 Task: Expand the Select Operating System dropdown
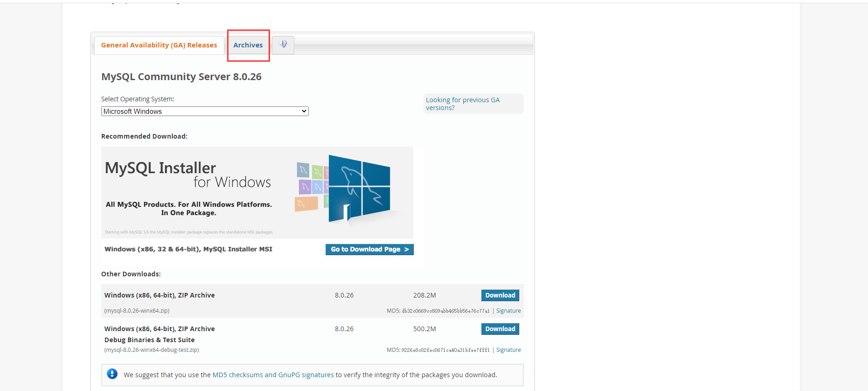coord(205,111)
